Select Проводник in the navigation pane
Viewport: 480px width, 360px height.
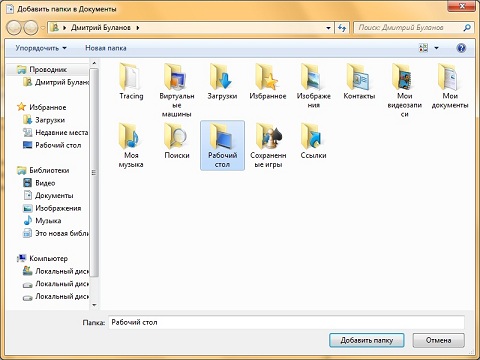(x=48, y=69)
